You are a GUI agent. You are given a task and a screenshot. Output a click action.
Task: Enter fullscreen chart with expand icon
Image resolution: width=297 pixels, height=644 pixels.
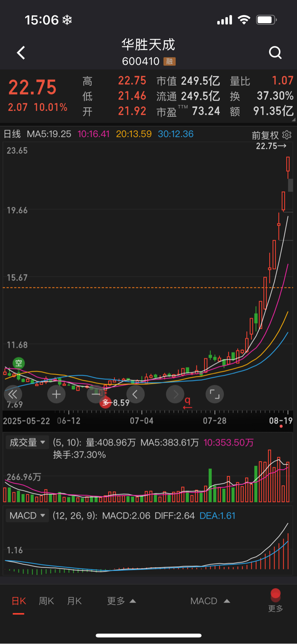coord(215,394)
